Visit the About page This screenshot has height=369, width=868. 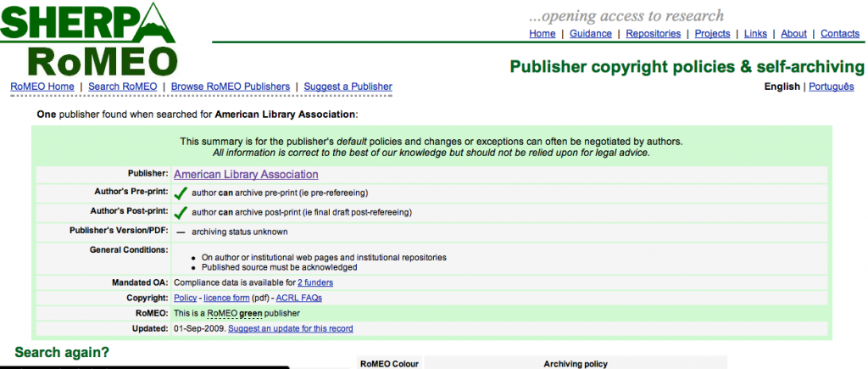tap(793, 34)
